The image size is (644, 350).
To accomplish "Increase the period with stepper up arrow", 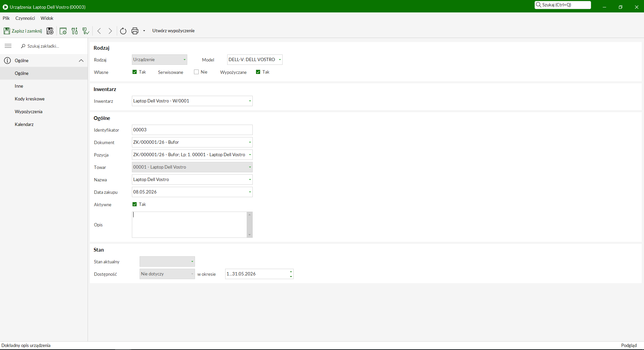I will [x=291, y=271].
